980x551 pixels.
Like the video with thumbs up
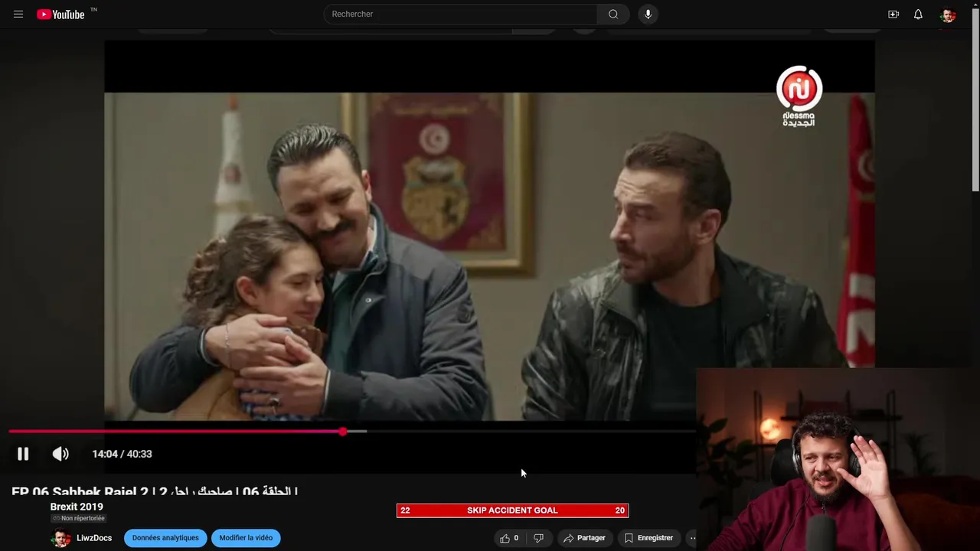(509, 538)
